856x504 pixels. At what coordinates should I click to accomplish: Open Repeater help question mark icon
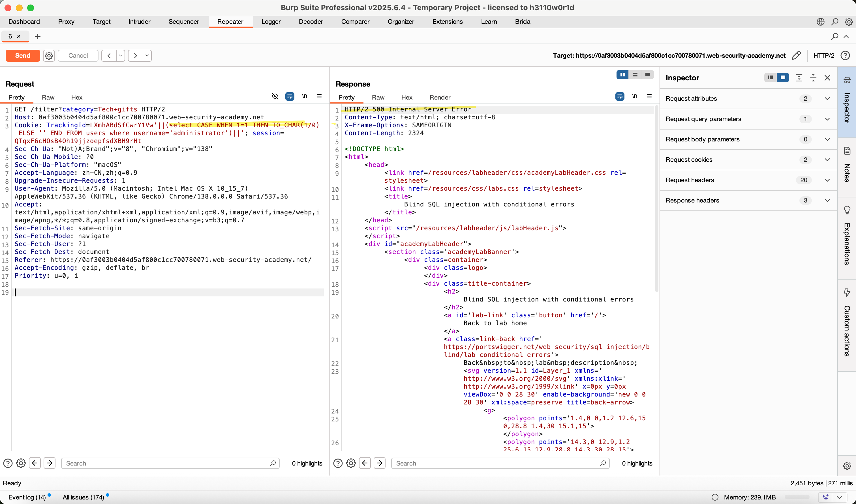coord(845,55)
